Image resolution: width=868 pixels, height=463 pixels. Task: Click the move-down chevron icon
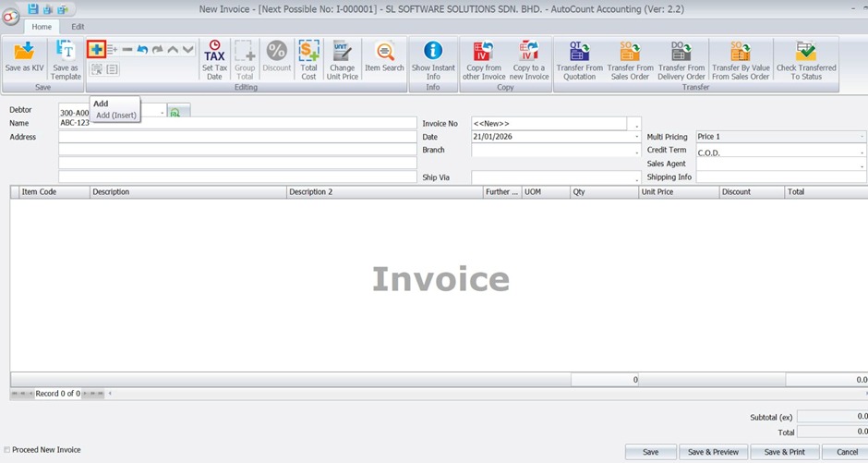[x=187, y=50]
